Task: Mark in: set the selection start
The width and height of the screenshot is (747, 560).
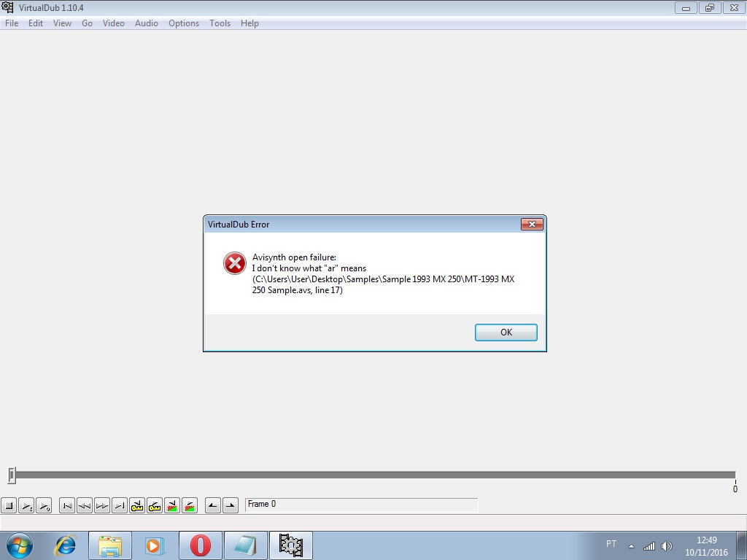Action: (x=213, y=505)
